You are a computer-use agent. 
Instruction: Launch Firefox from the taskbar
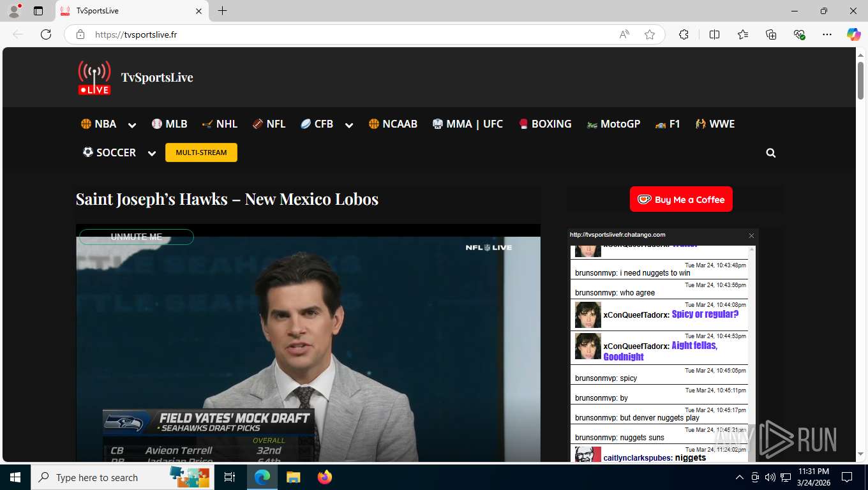coord(325,477)
